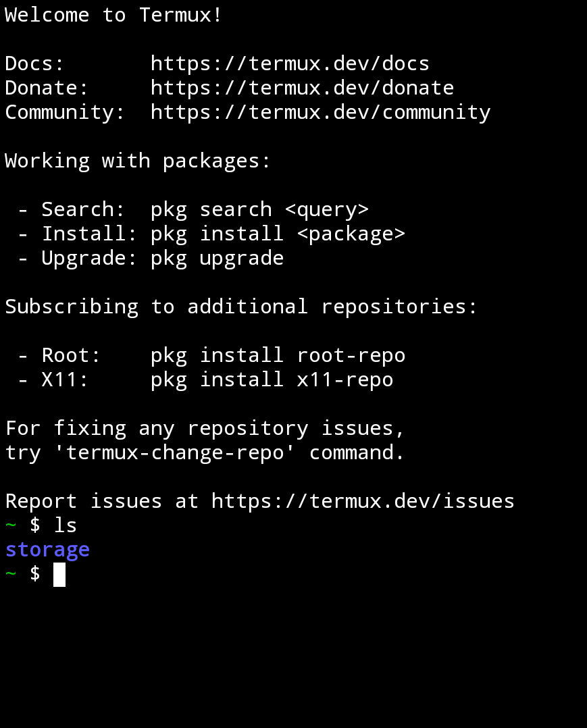Select the 'pkg install x11-repo' command

pyautogui.click(x=272, y=380)
